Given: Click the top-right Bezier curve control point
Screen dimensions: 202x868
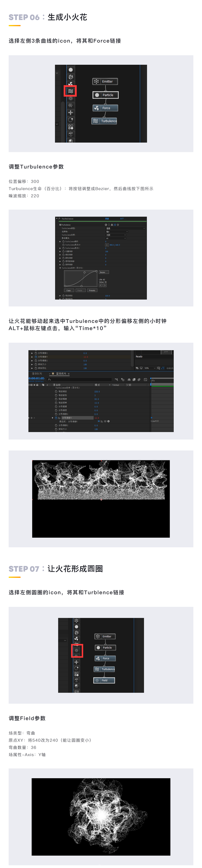Looking at the screenshot, I should pos(96,271).
